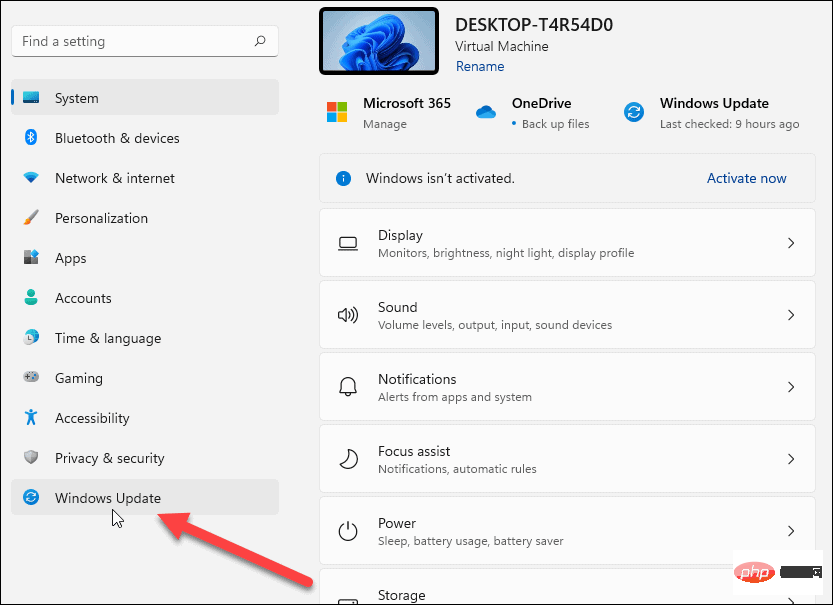Image resolution: width=833 pixels, height=605 pixels.
Task: Expand the Notifications settings chevron
Action: coord(791,387)
